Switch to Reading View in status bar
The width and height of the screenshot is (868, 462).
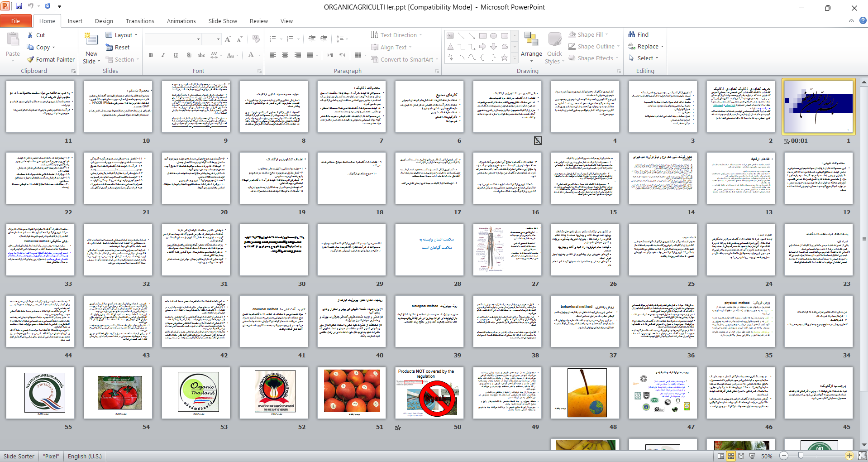(x=741, y=456)
